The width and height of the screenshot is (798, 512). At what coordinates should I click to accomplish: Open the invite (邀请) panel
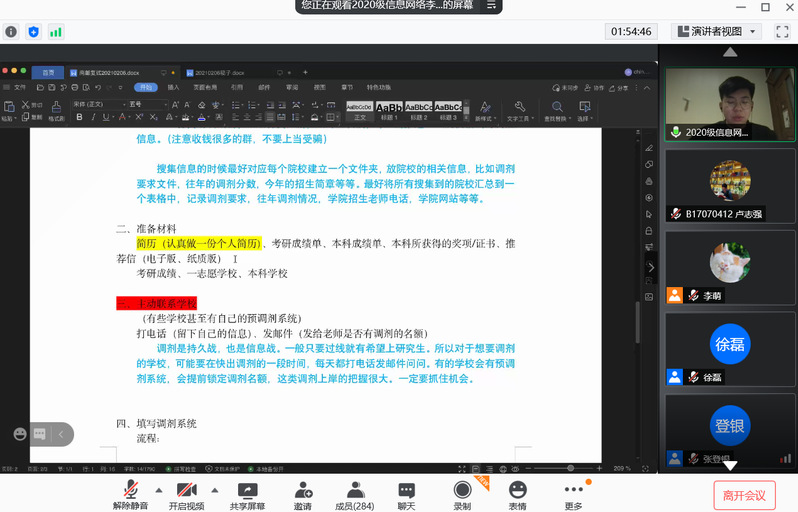click(302, 494)
